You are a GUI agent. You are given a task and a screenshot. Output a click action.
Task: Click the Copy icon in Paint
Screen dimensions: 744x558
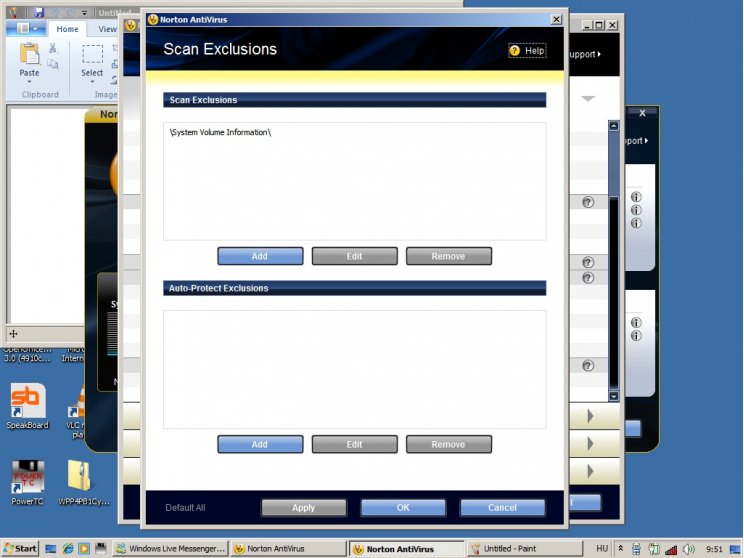[53, 64]
